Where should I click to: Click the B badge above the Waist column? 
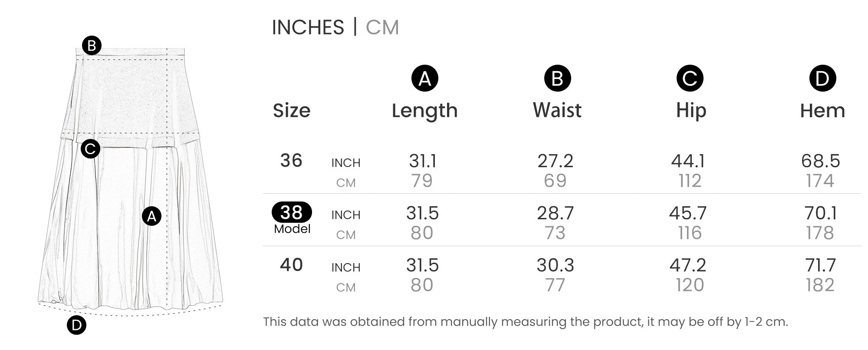tap(557, 79)
